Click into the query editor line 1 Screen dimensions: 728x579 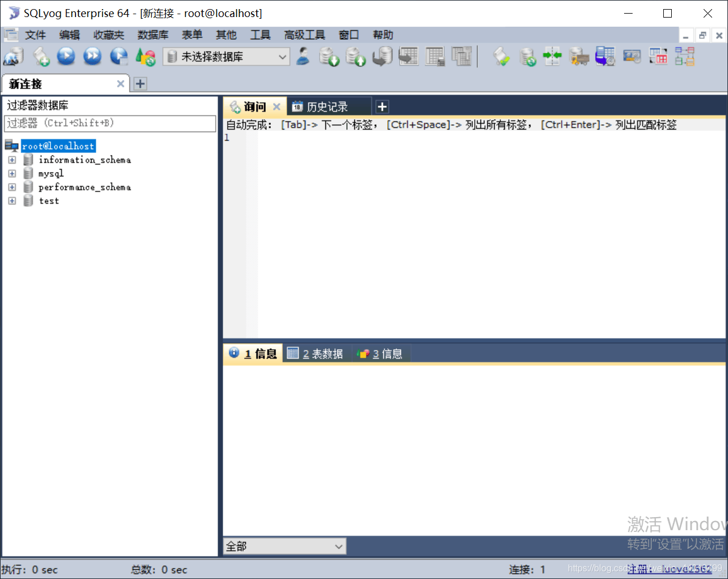click(x=491, y=138)
